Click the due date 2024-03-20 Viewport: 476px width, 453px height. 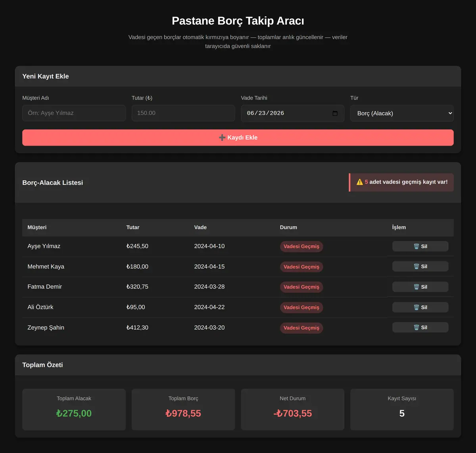209,328
